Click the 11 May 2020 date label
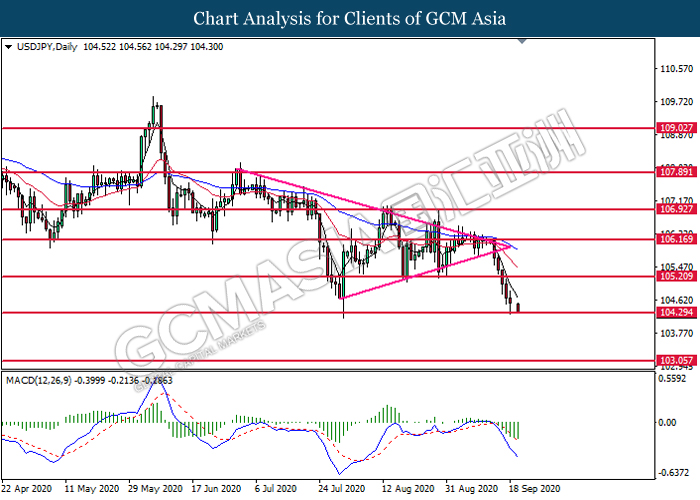Screen dimensions: 700x500 [92, 489]
